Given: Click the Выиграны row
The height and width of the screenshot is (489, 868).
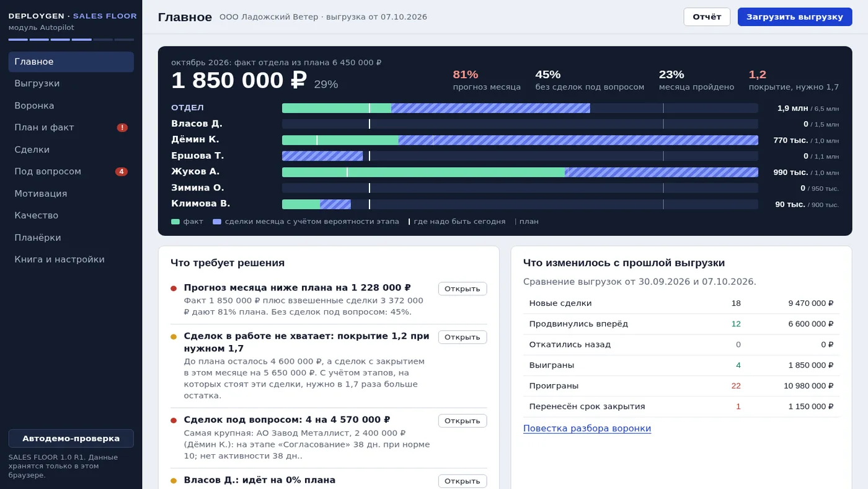Looking at the screenshot, I should pyautogui.click(x=681, y=366).
